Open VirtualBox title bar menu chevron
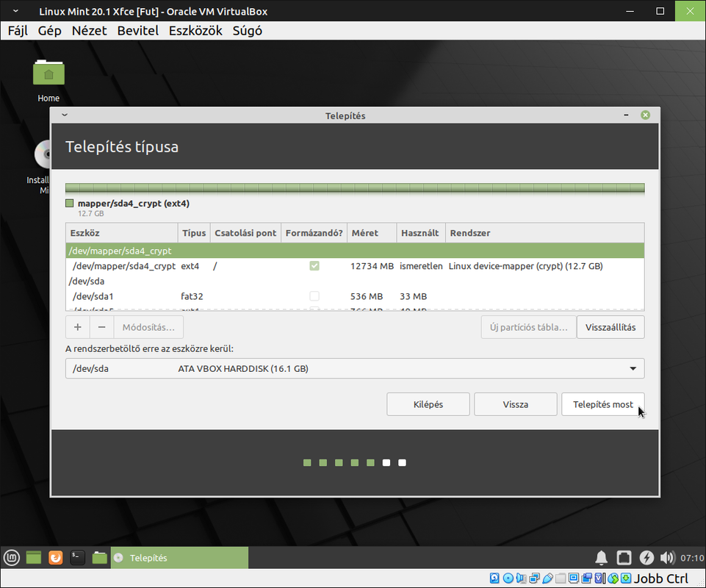This screenshot has width=706, height=588. coord(15,11)
